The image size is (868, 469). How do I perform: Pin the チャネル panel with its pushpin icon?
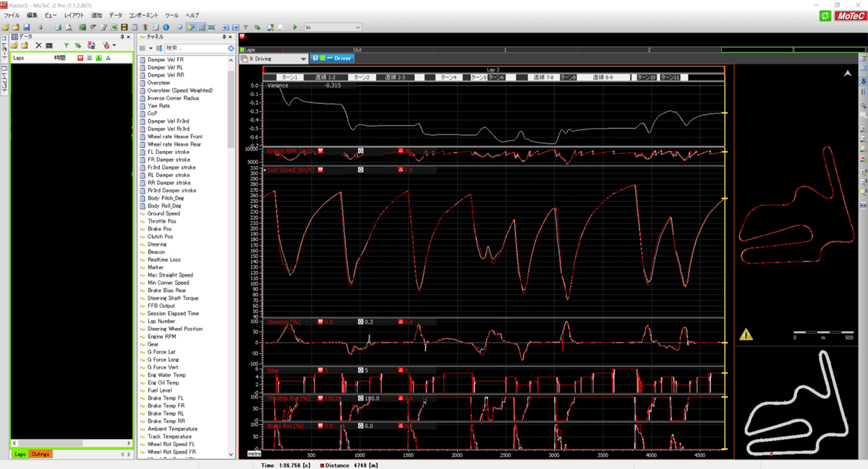[x=224, y=37]
